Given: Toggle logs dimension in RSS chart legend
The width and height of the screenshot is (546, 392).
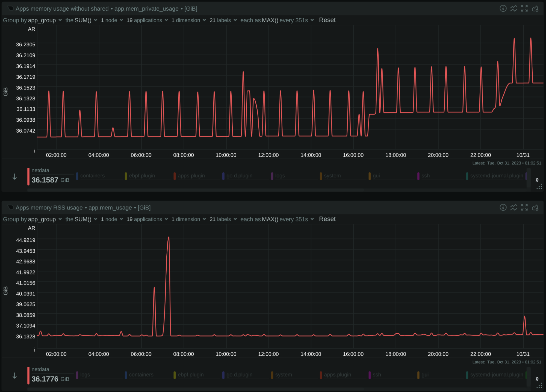Looking at the screenshot, I should (x=85, y=375).
